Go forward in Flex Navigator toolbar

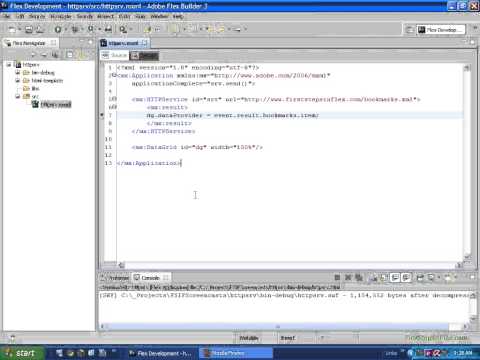click(x=44, y=55)
